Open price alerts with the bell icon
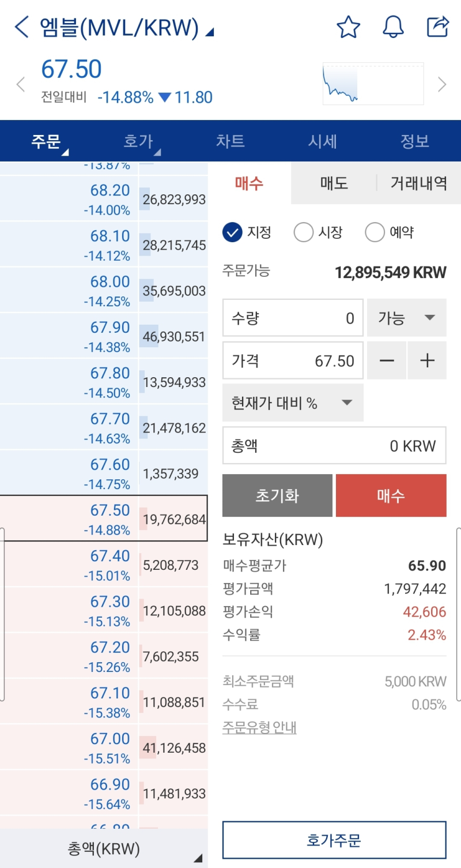The image size is (461, 868). click(x=393, y=27)
